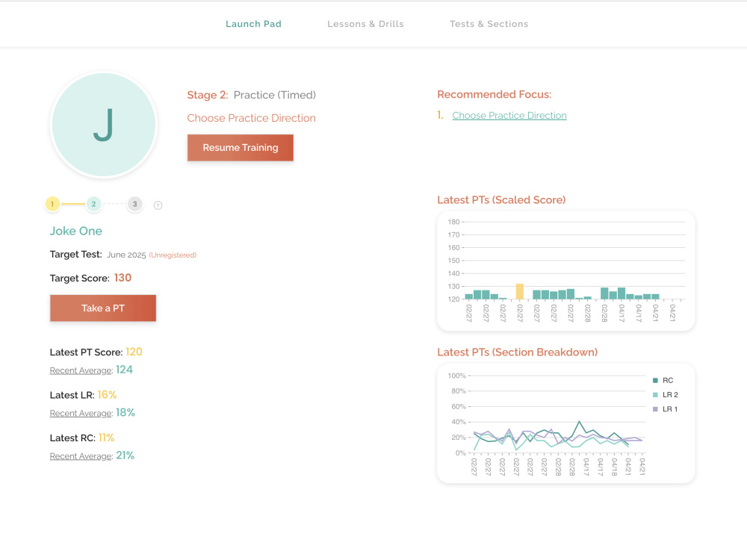Open Recent Average link showing 21%

[x=81, y=456]
